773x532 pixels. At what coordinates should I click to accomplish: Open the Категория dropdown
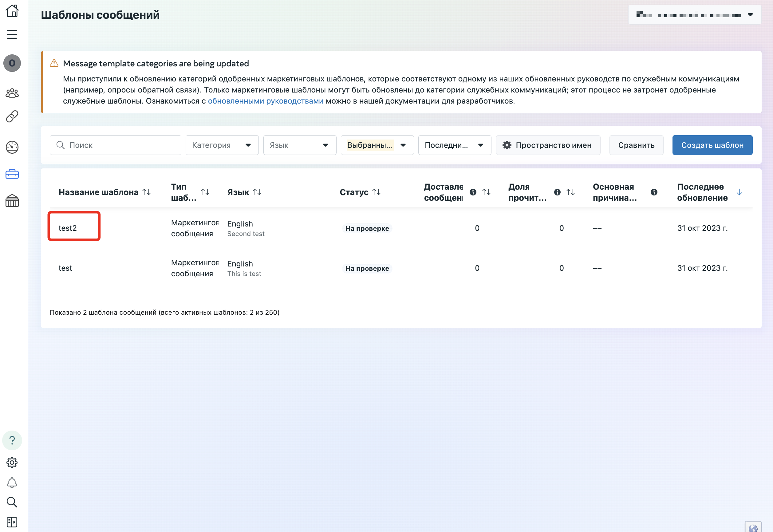[x=222, y=145]
